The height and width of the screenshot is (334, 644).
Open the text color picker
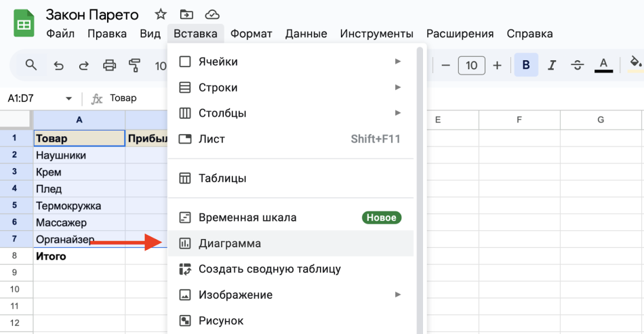[603, 65]
